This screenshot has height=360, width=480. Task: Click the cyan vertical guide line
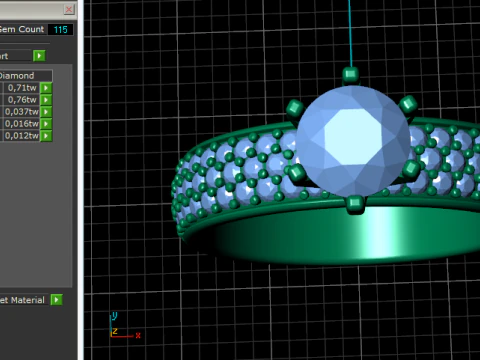[x=350, y=33]
